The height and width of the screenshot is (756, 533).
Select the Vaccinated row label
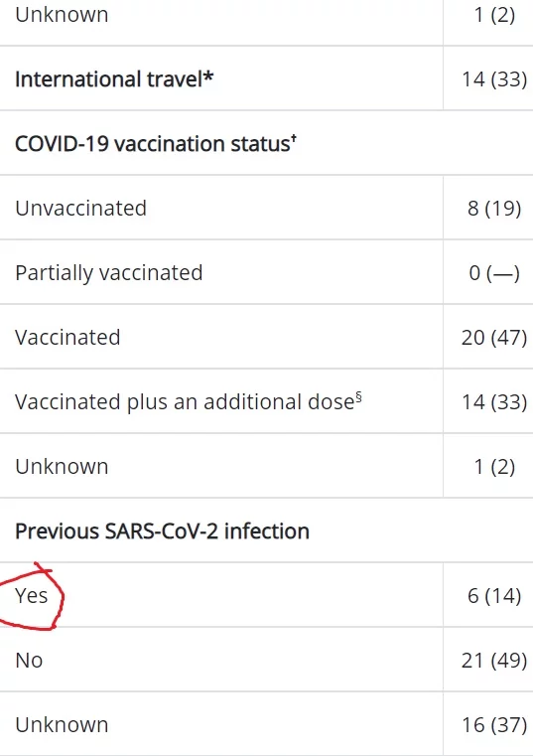67,338
